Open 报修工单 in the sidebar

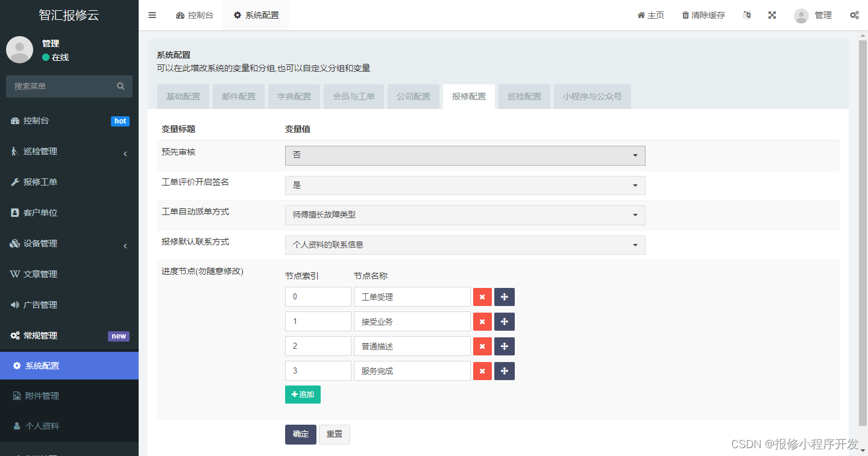click(69, 182)
